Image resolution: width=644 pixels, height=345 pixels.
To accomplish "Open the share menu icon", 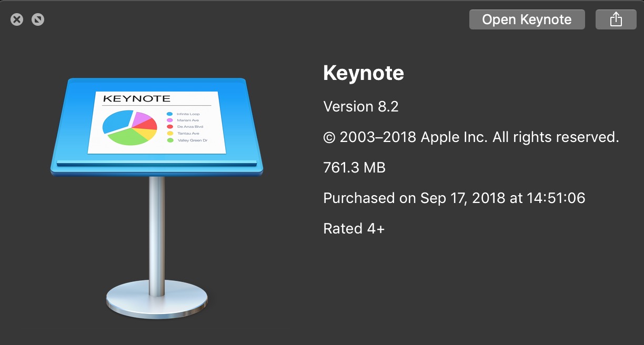I will tap(616, 19).
